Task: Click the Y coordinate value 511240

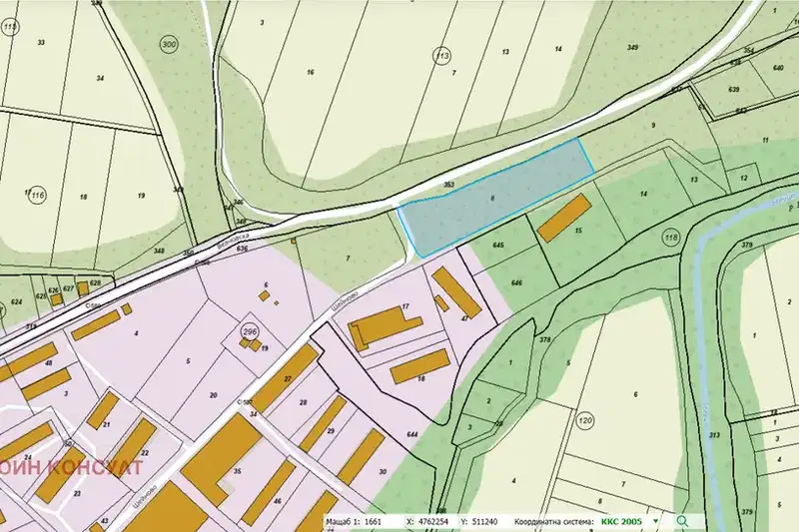Action: (x=485, y=522)
